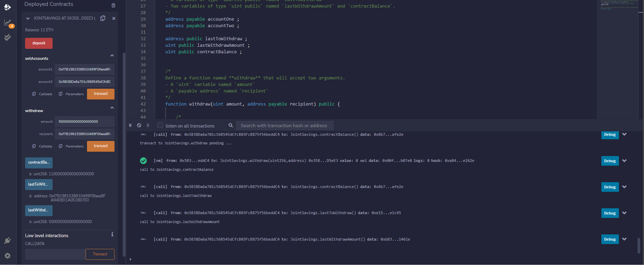
Task: Enable listen on all transactions checkbox
Action: click(160, 125)
